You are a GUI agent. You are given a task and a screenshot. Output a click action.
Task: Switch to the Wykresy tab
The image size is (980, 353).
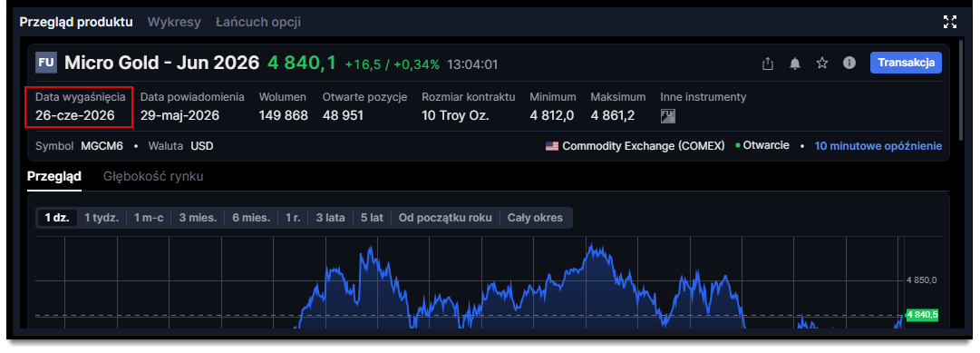point(174,23)
